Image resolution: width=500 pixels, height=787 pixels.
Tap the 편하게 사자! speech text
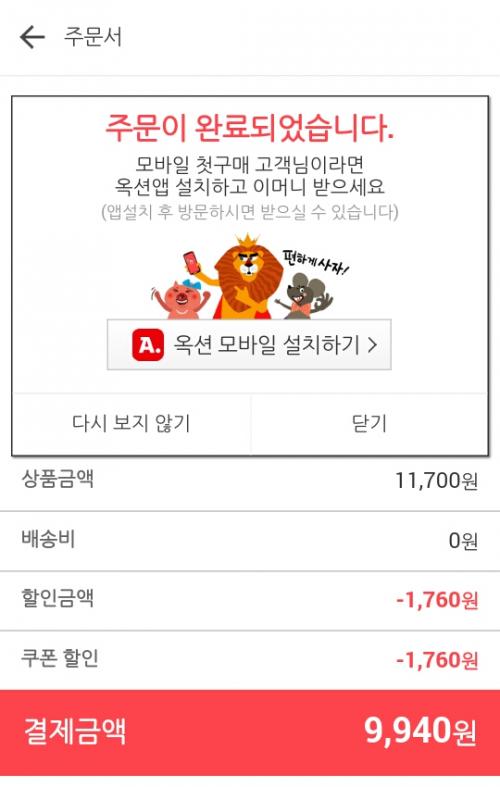click(314, 262)
